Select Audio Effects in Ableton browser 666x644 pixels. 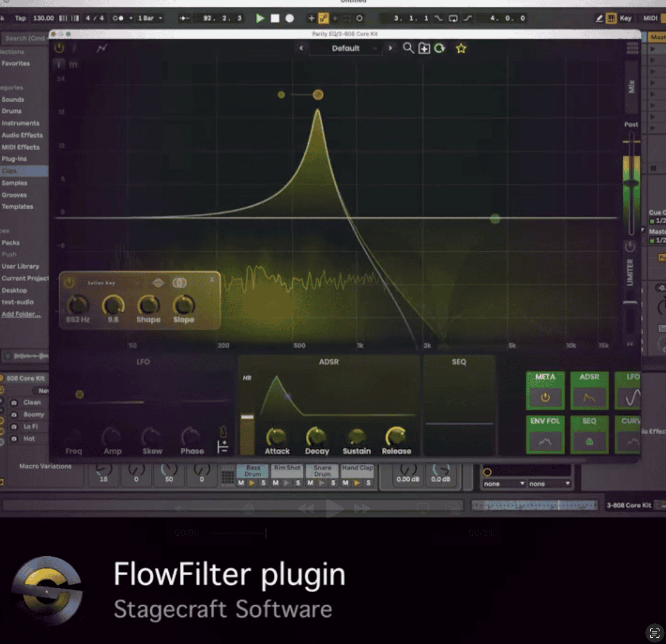pos(22,135)
